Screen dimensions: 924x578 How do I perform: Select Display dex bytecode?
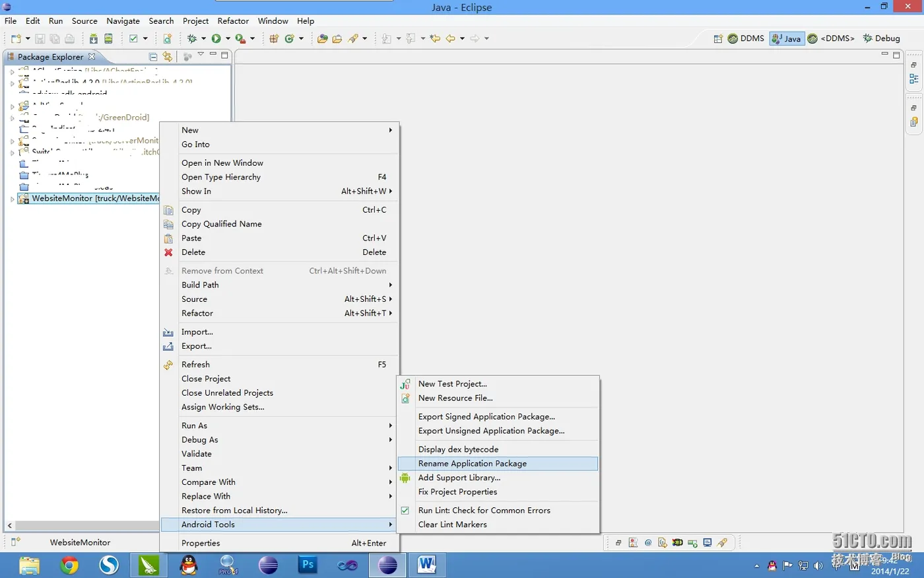[498, 449]
